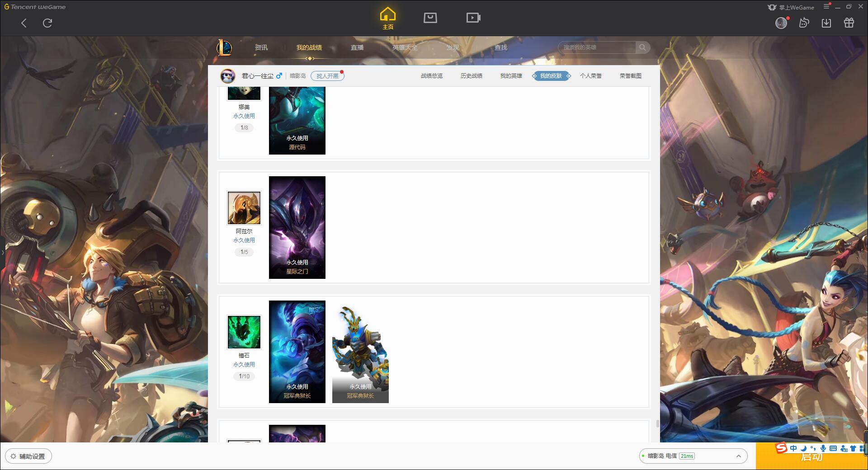The height and width of the screenshot is (470, 868).
Task: Go back with the left arrow icon
Action: (x=24, y=23)
